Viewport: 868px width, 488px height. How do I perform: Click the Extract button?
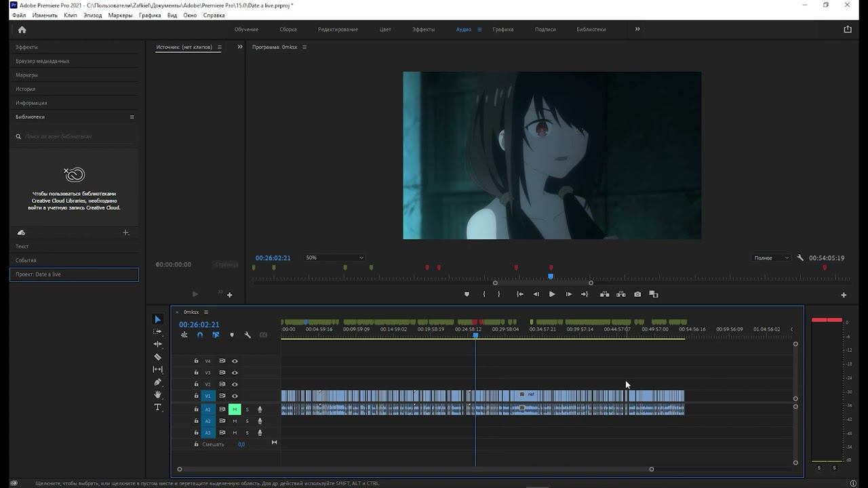pos(620,294)
